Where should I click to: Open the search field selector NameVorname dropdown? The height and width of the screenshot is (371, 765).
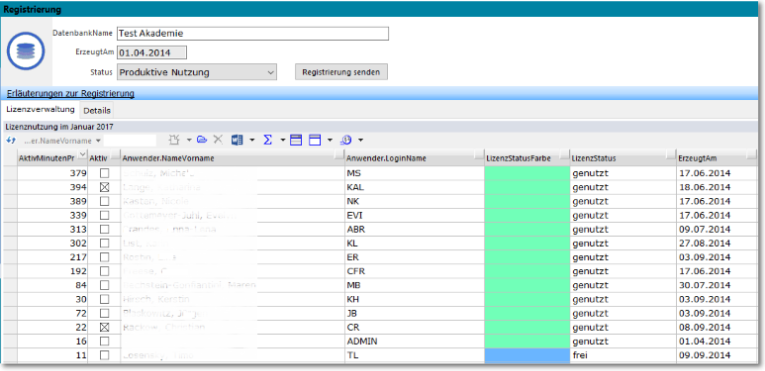[x=99, y=141]
